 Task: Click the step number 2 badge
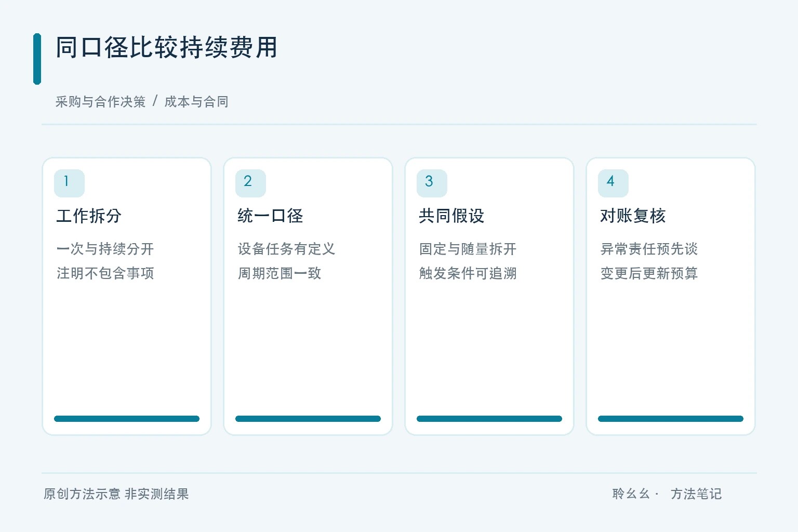[x=250, y=183]
